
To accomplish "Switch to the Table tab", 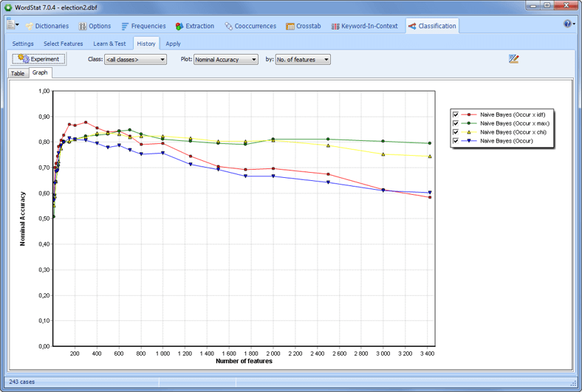I will [17, 73].
